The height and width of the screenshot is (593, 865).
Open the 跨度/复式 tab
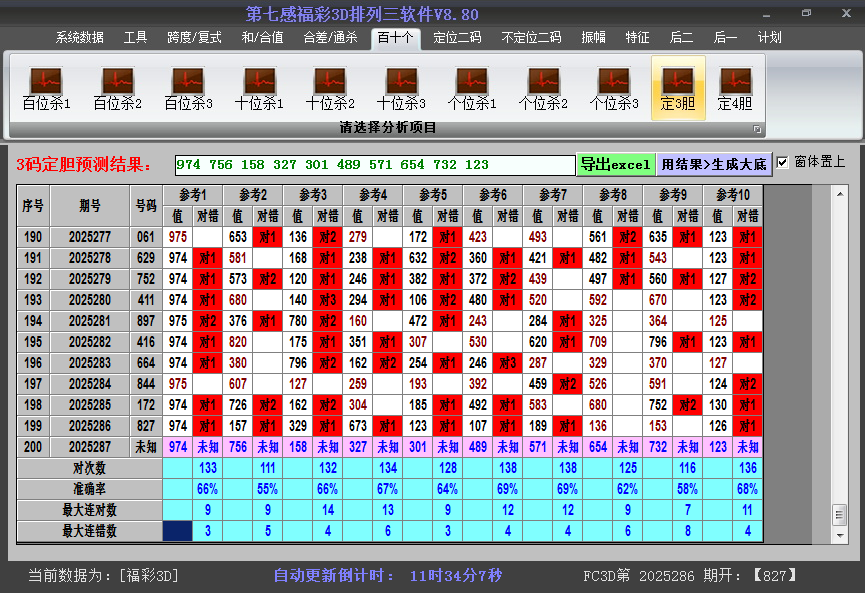(194, 38)
